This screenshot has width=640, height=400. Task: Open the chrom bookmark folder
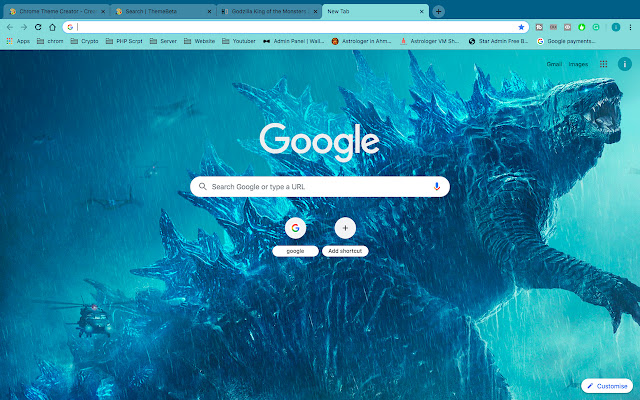point(50,41)
